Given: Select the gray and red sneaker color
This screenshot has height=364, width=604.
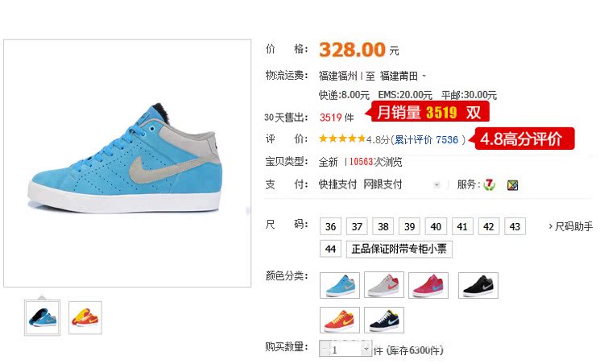Looking at the screenshot, I should 384,285.
